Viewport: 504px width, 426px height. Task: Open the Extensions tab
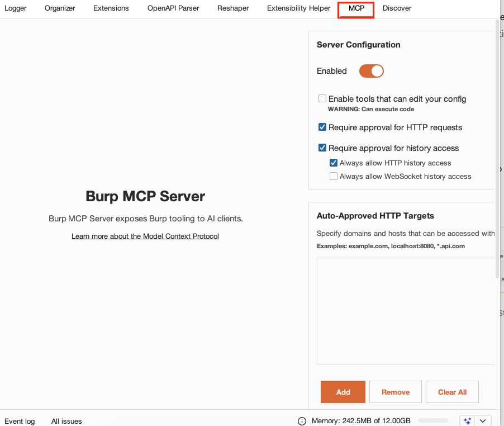[x=111, y=8]
